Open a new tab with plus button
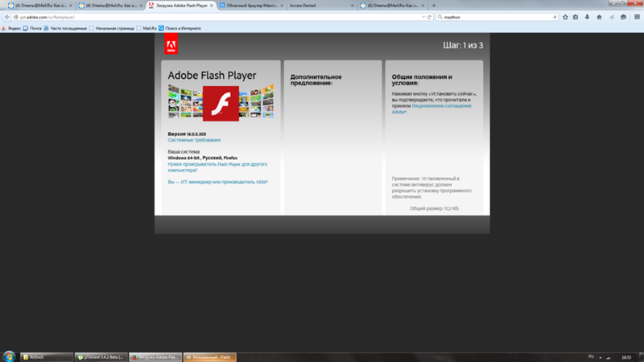The image size is (644, 362). pyautogui.click(x=434, y=6)
